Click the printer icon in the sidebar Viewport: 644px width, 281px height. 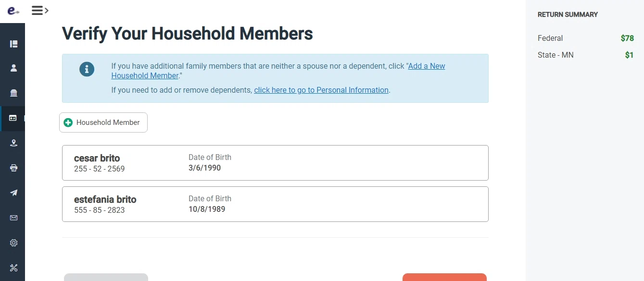[13, 168]
